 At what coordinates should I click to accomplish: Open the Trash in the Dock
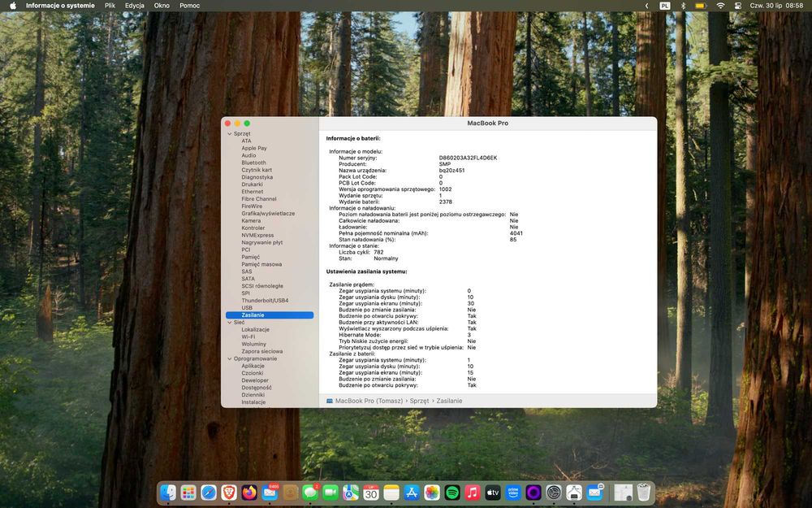(x=644, y=493)
